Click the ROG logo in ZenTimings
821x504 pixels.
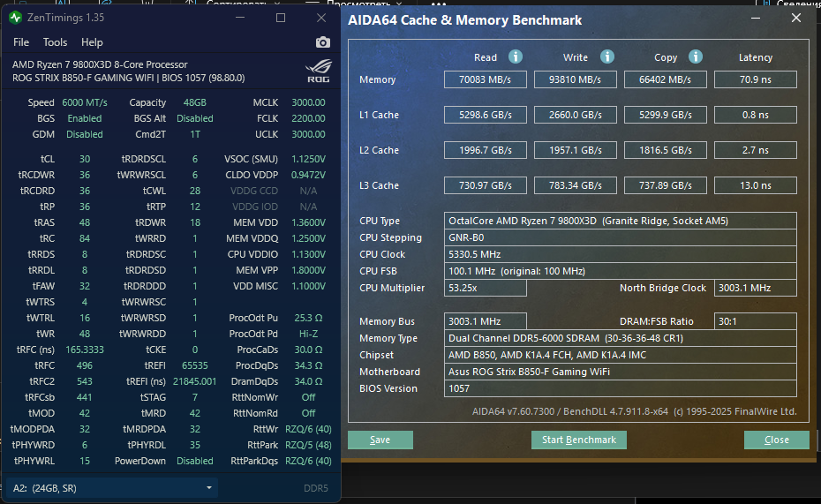(x=316, y=69)
